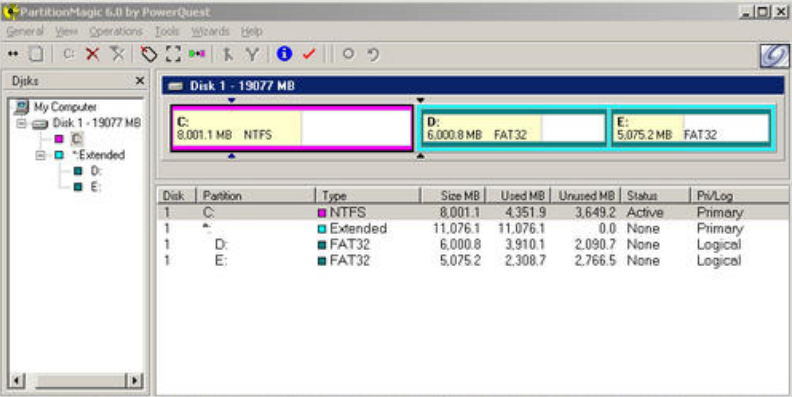This screenshot has height=397, width=792.
Task: Click the Disks panel horizontal scrollbar thumb
Action: pyautogui.click(x=80, y=380)
